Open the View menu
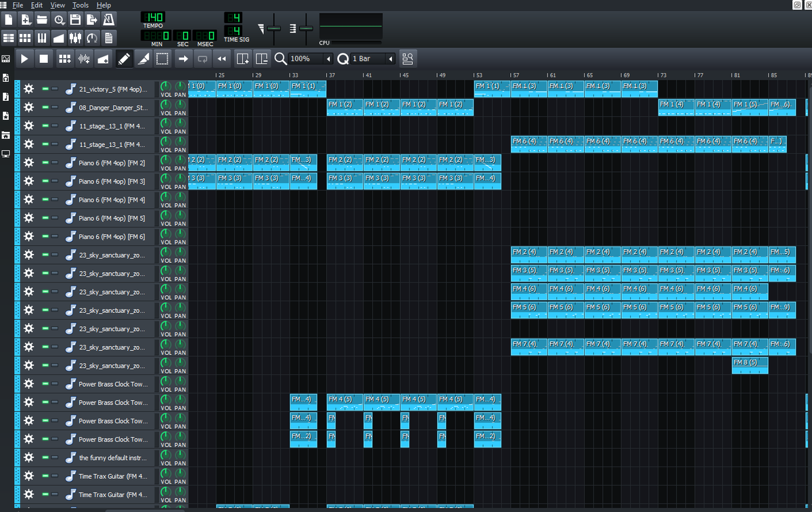Image resolution: width=812 pixels, height=512 pixels. tap(58, 5)
